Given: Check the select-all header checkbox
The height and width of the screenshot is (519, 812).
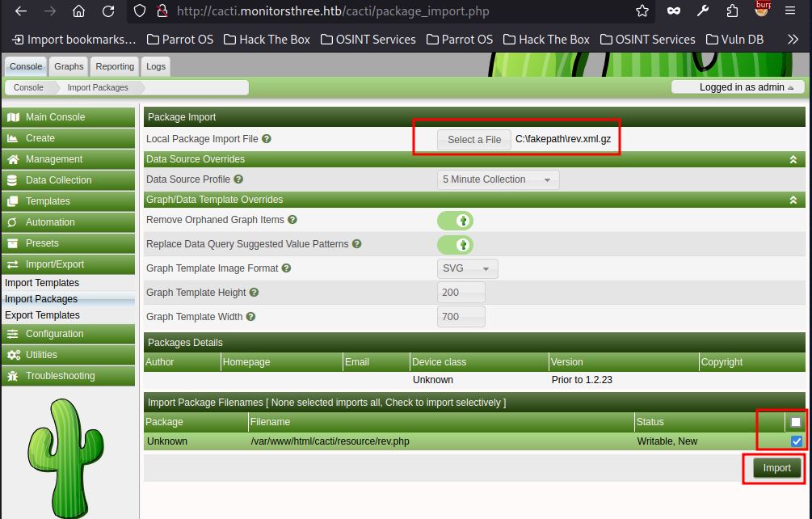Looking at the screenshot, I should (x=796, y=422).
